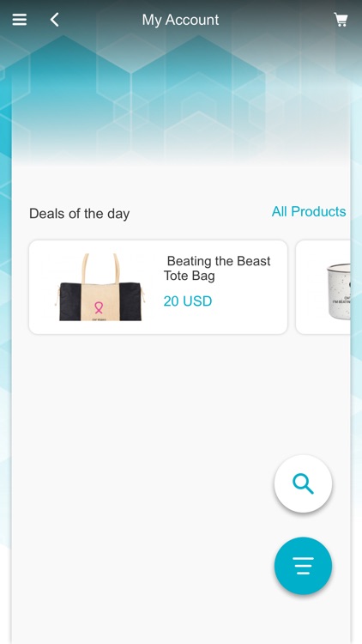Open the Tote Bag deal card
Image resolution: width=362 pixels, height=644 pixels.
[158, 287]
